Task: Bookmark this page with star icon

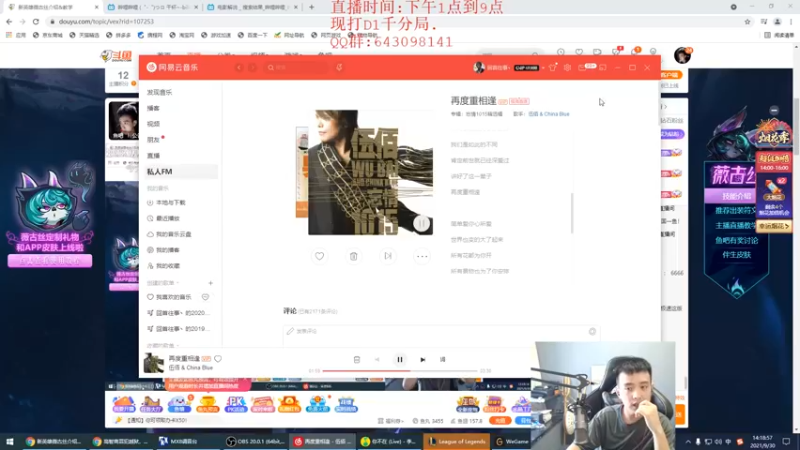Action: pyautogui.click(x=747, y=21)
